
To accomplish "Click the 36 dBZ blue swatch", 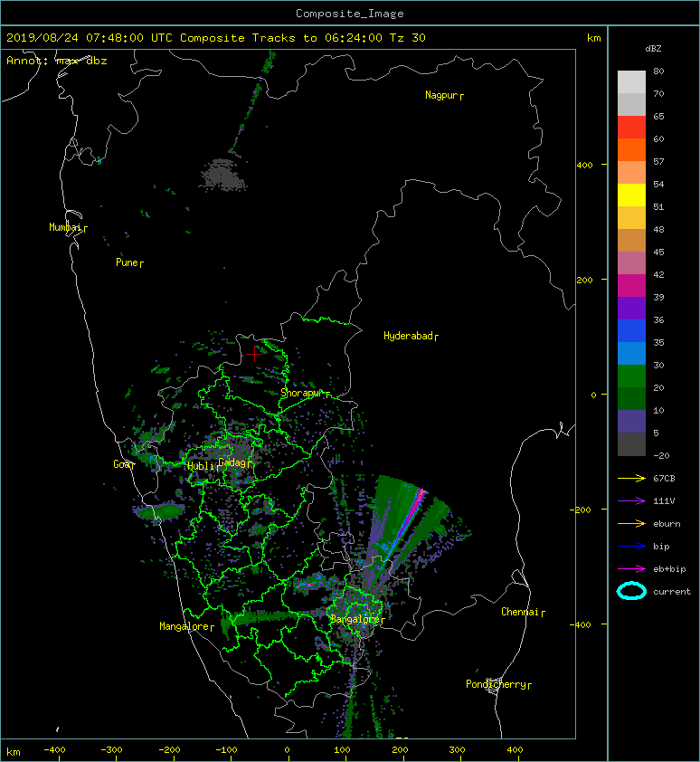I will [x=631, y=330].
